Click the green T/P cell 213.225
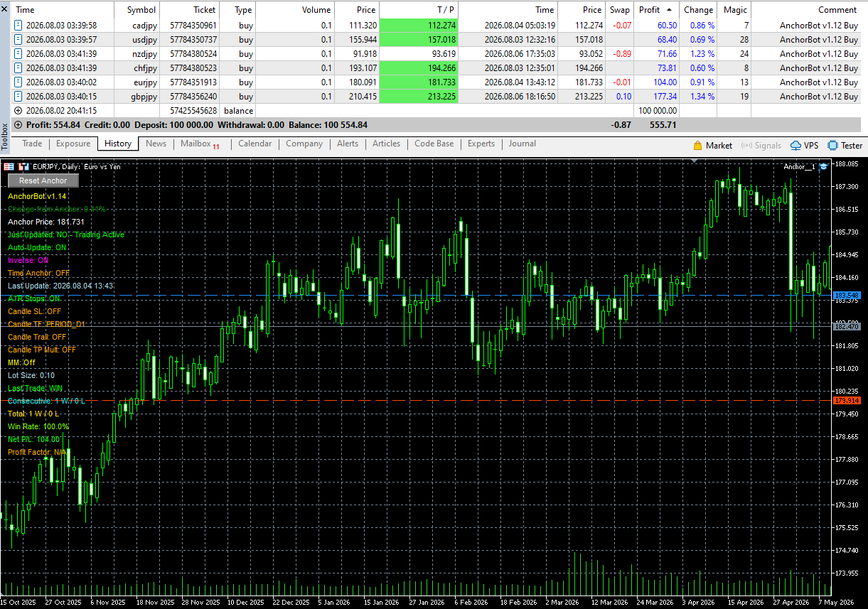The width and height of the screenshot is (868, 609). (419, 97)
